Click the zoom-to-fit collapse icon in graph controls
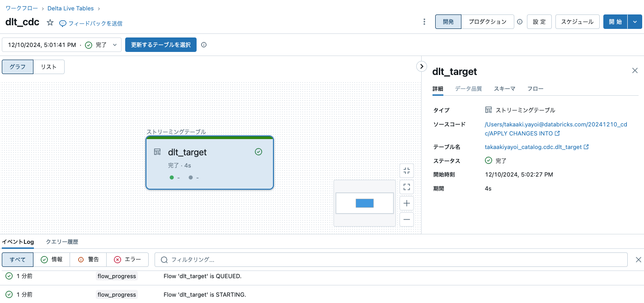 pos(407,171)
